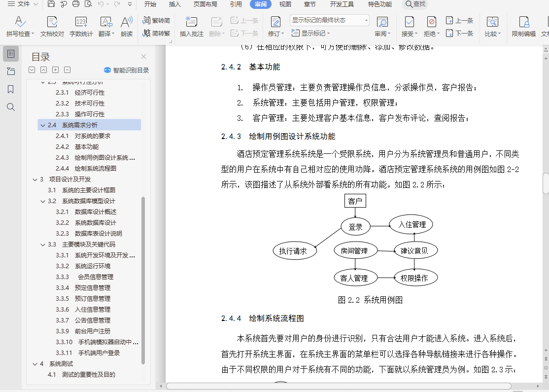Collapse the 2.4 系统需求分析 node
Screen dimensions: 549x392
click(x=43, y=125)
